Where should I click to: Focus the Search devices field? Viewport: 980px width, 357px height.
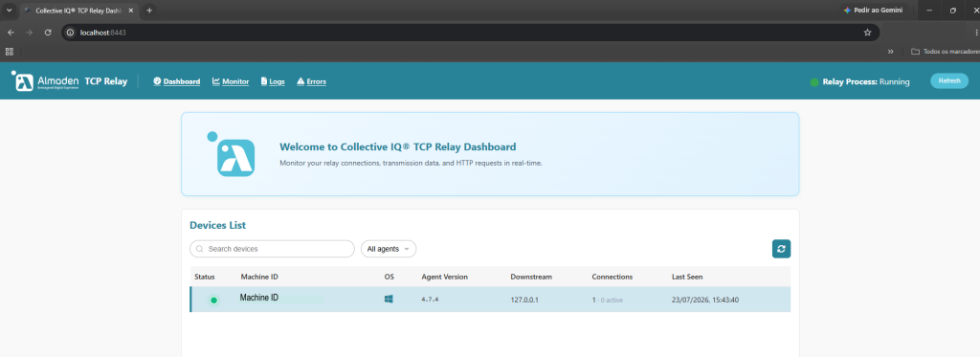coord(272,249)
